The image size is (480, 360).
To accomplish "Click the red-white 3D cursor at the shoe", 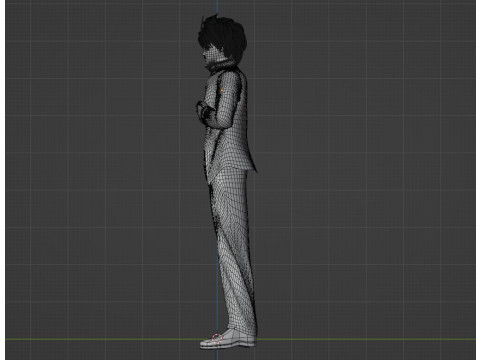I will (x=216, y=339).
